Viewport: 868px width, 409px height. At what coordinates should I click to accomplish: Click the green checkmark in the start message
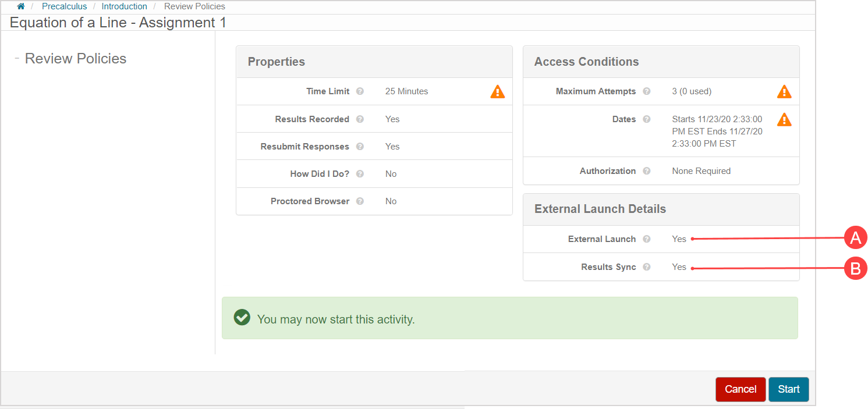[242, 318]
